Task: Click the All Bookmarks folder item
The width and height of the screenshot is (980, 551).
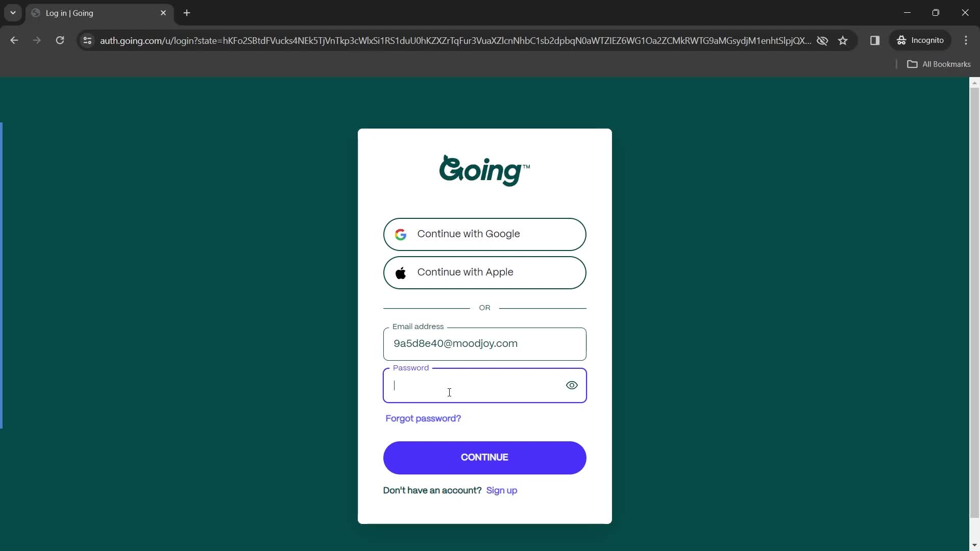Action: click(x=940, y=64)
